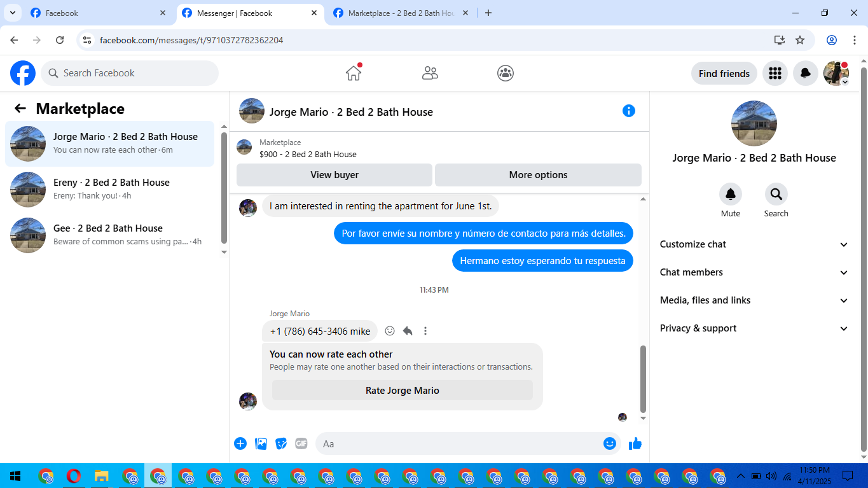Expand Privacy & support section
Viewport: 868px width, 488px height.
pyautogui.click(x=754, y=328)
